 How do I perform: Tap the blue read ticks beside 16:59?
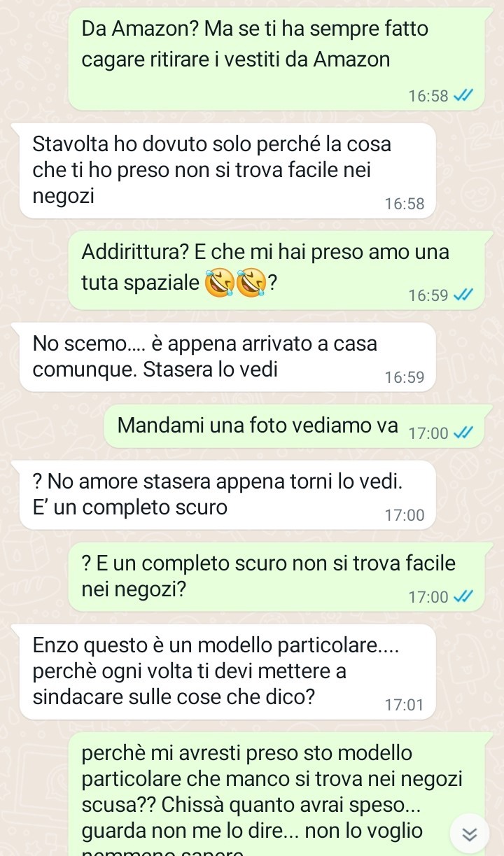click(464, 295)
